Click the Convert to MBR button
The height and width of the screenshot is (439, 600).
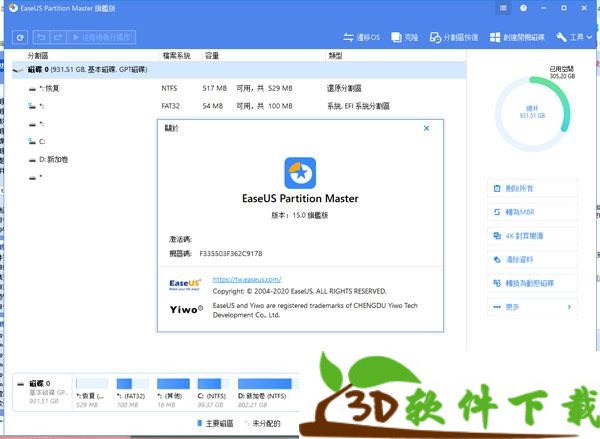click(532, 212)
